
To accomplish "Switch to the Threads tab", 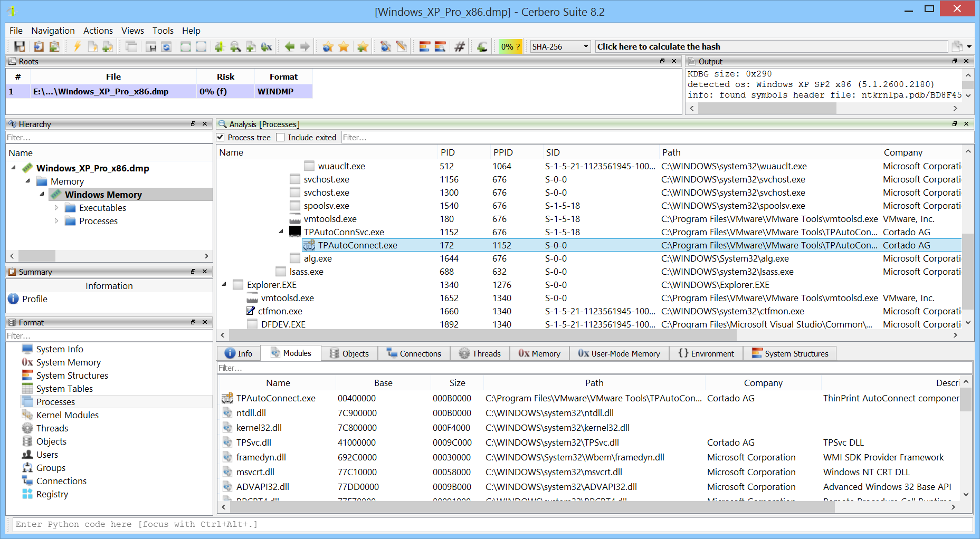I will [x=480, y=353].
